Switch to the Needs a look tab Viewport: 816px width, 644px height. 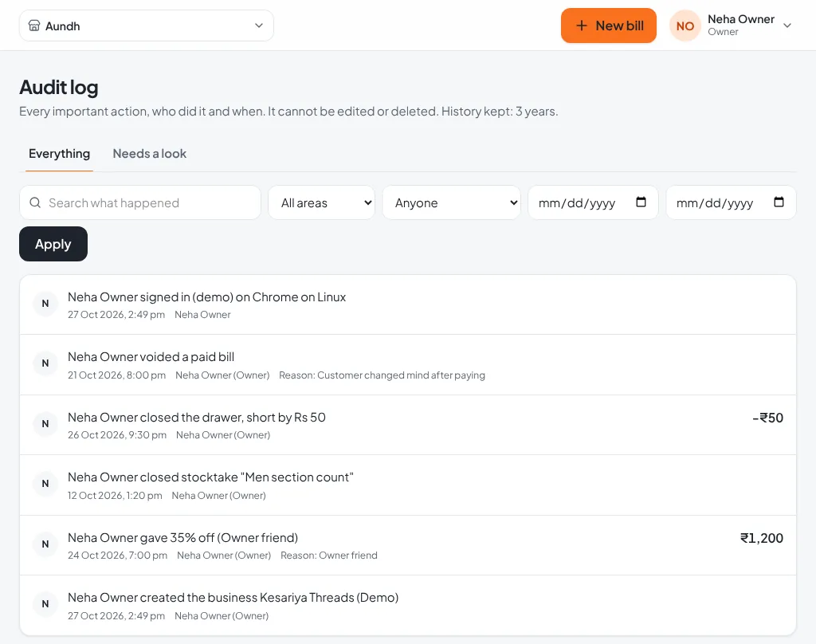[149, 154]
